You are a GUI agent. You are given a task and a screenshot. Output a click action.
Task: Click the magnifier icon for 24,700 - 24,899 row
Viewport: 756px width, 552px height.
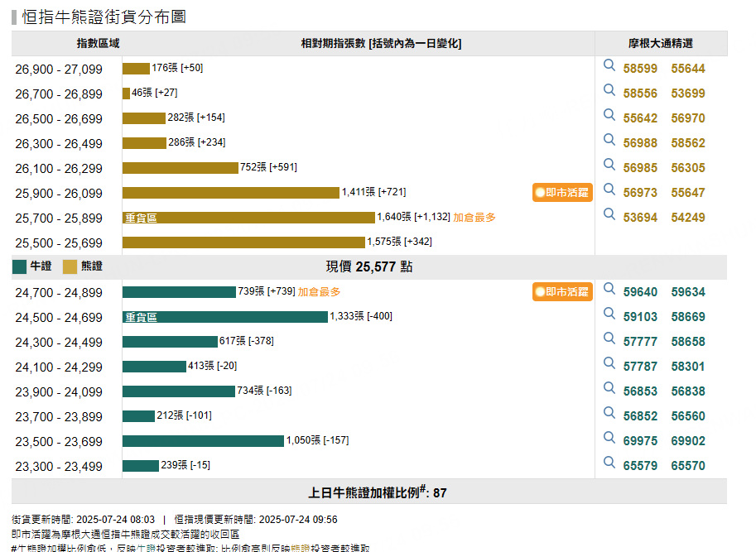(609, 289)
